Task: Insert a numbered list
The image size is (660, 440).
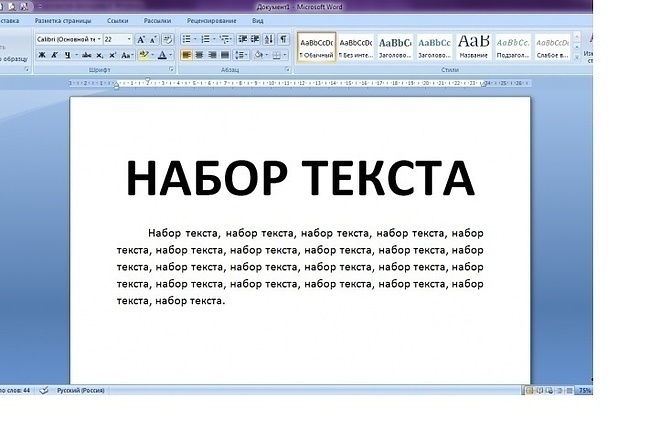Action: 205,40
